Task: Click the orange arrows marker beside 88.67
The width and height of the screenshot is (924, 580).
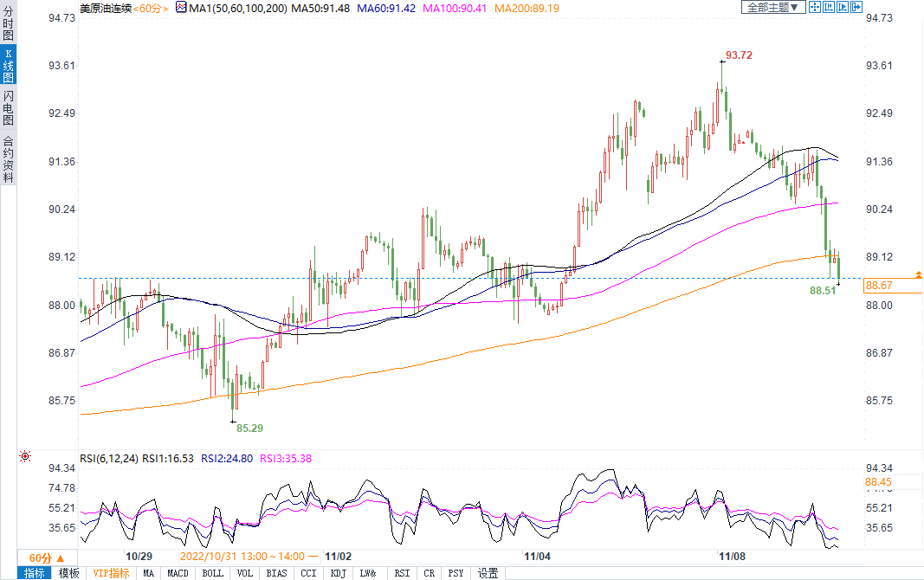Action: (918, 275)
